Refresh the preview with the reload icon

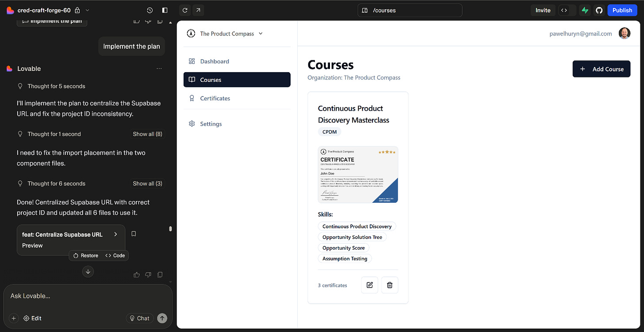(x=185, y=10)
